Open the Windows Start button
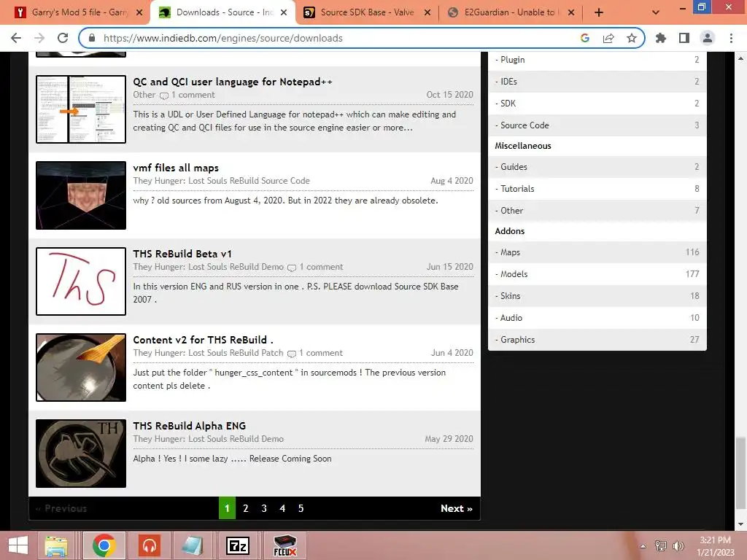 [x=18, y=545]
